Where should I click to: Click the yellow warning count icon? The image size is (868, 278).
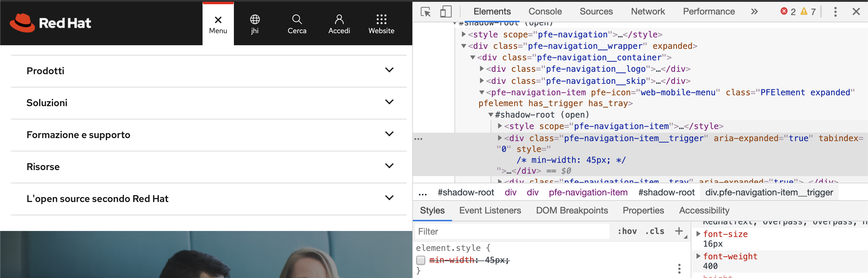click(804, 11)
